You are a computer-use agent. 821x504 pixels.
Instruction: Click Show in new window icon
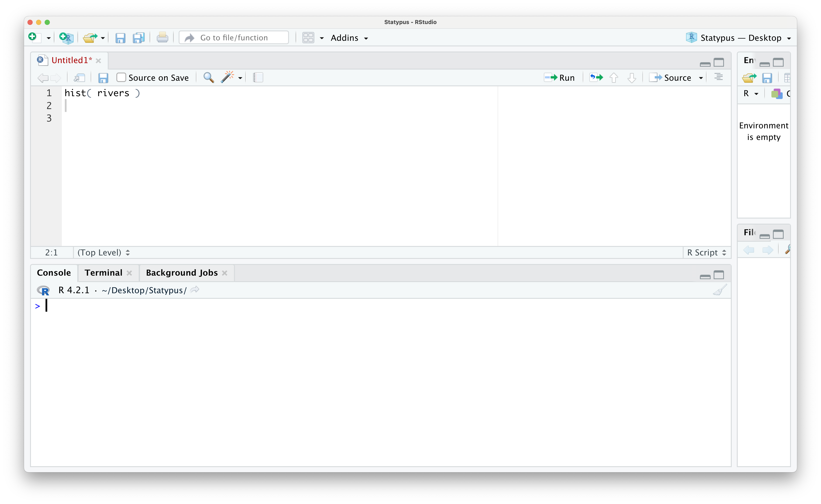79,78
